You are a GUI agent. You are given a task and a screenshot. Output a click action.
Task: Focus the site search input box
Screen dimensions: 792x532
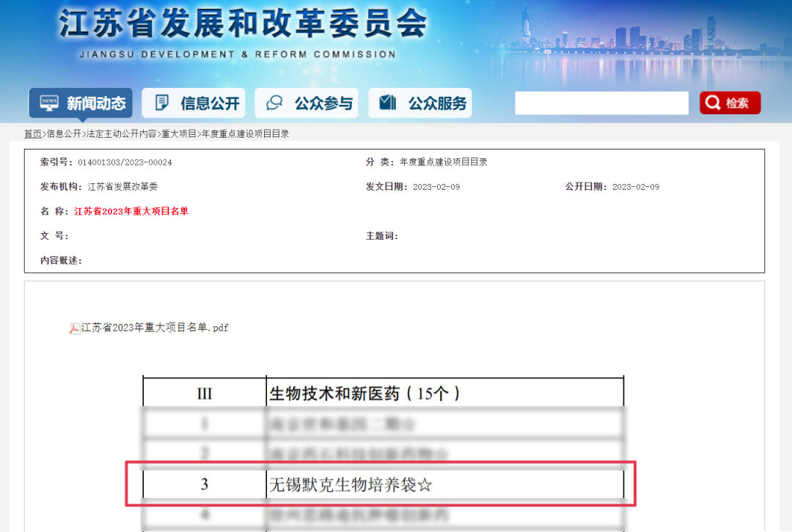tap(601, 103)
